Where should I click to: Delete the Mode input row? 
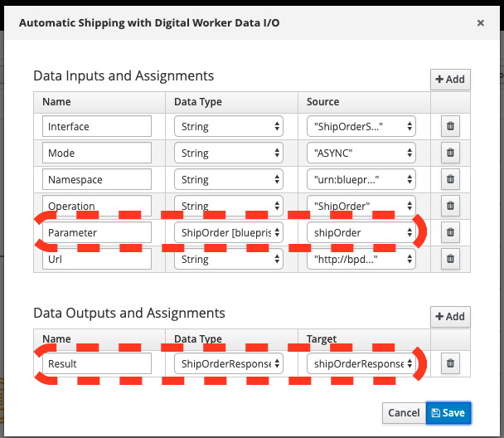[450, 153]
